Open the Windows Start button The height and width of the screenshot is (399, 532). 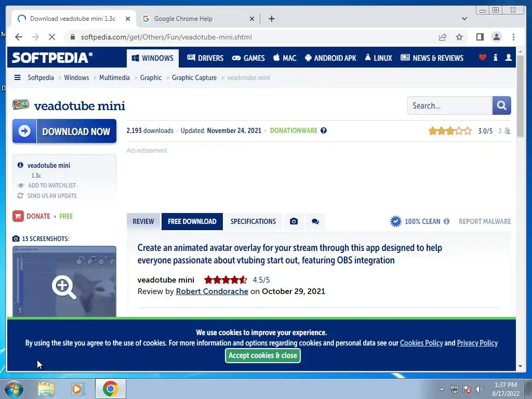(14, 389)
